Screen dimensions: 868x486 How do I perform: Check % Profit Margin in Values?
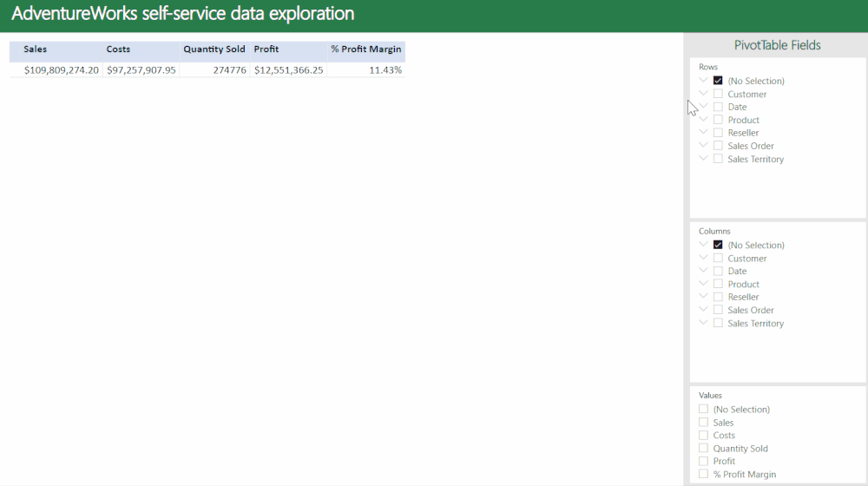(x=704, y=475)
